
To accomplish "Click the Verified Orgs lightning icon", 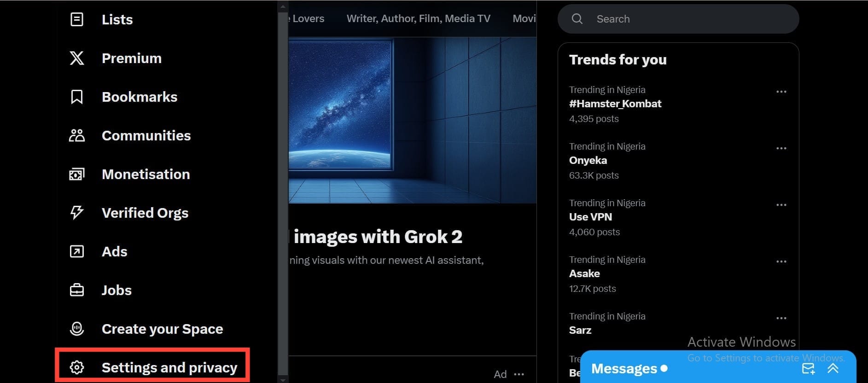I will coord(76,213).
